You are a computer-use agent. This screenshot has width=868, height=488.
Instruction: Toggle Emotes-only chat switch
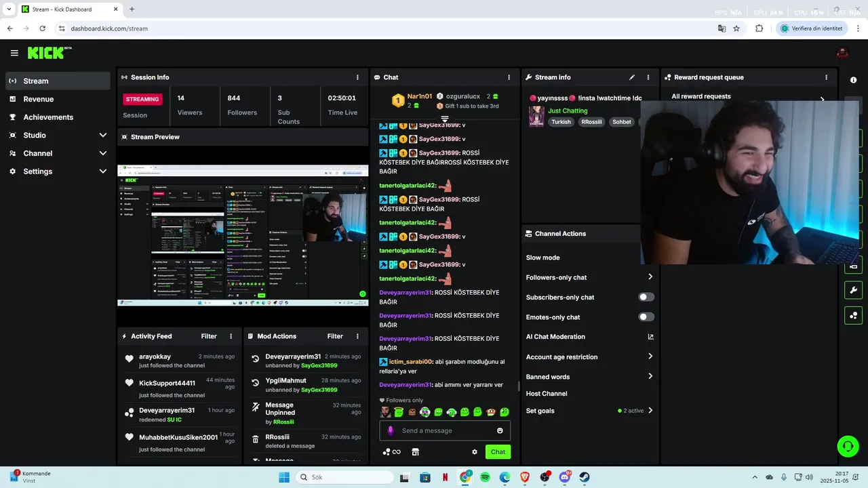click(646, 317)
